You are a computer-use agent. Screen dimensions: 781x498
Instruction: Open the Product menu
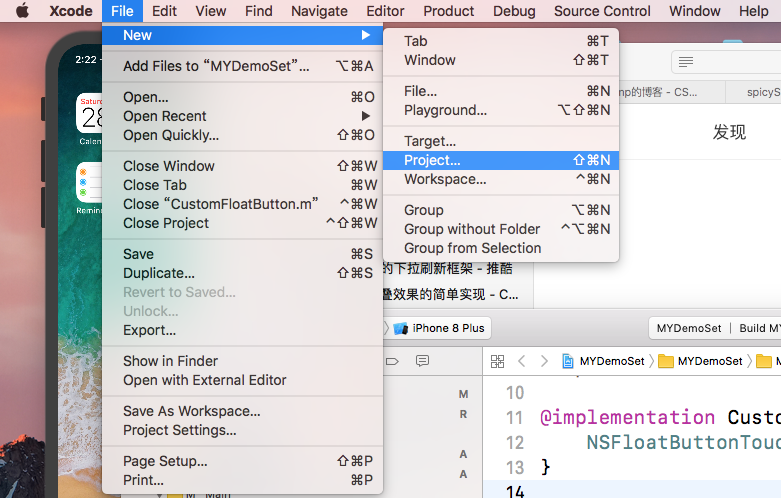(448, 10)
